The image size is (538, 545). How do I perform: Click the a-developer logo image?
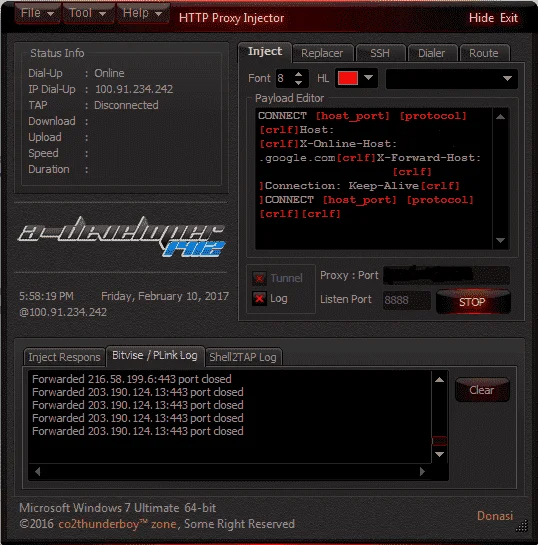coord(122,237)
